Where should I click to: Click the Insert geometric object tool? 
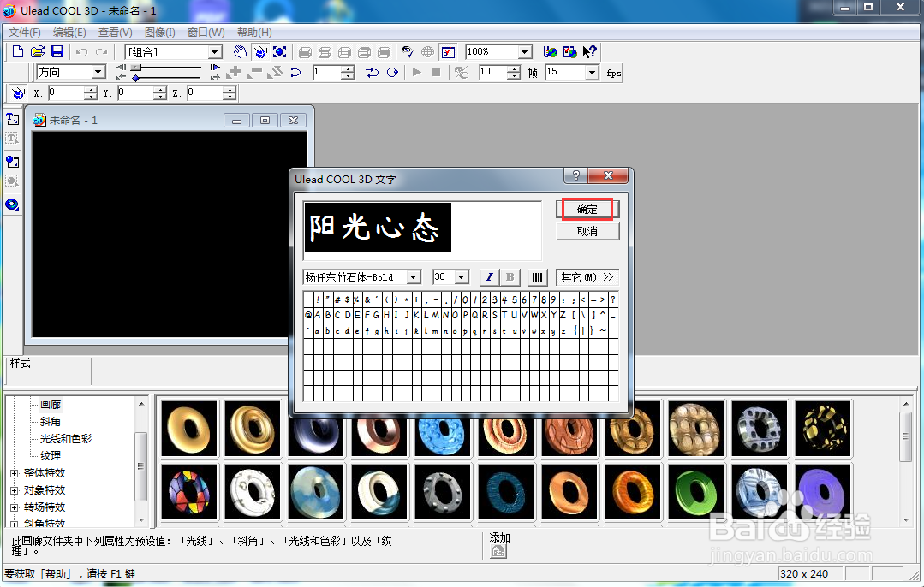(x=12, y=205)
